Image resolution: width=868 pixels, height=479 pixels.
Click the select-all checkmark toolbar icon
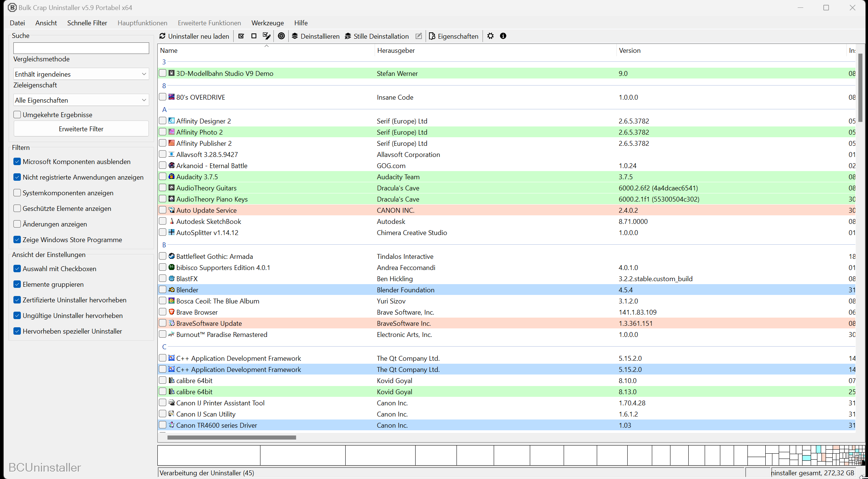click(241, 36)
